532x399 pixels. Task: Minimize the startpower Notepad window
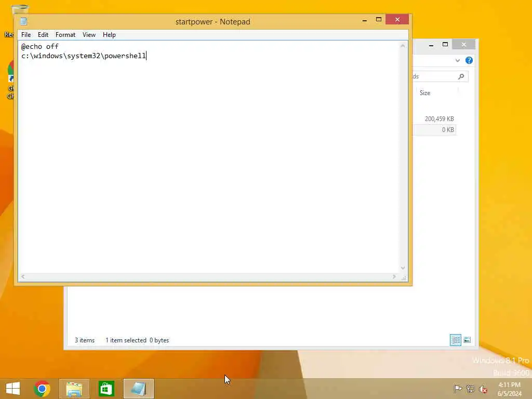(364, 20)
